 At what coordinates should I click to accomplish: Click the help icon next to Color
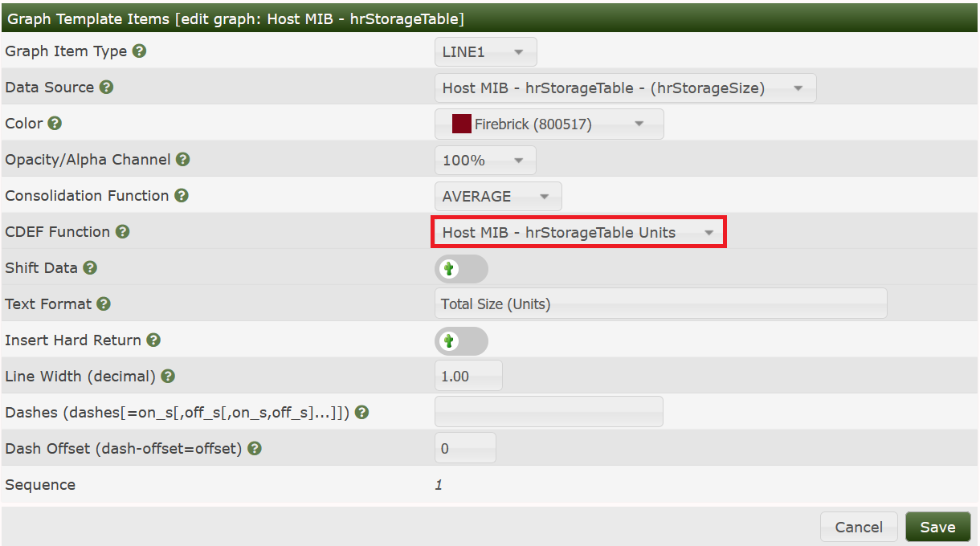(55, 124)
